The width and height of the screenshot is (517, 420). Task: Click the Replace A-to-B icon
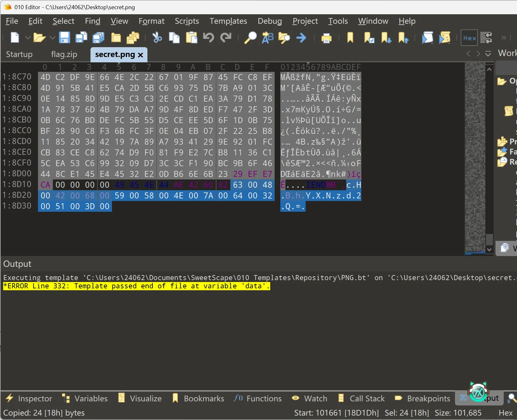pos(268,38)
